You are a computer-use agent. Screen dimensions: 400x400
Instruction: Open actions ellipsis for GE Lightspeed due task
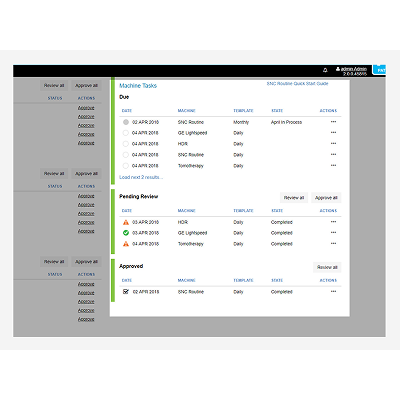[x=333, y=133]
